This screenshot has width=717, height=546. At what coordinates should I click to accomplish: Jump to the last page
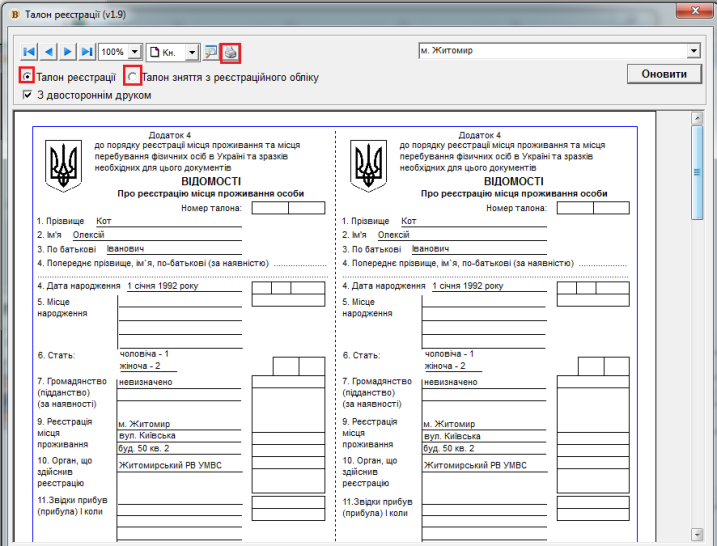click(x=87, y=51)
